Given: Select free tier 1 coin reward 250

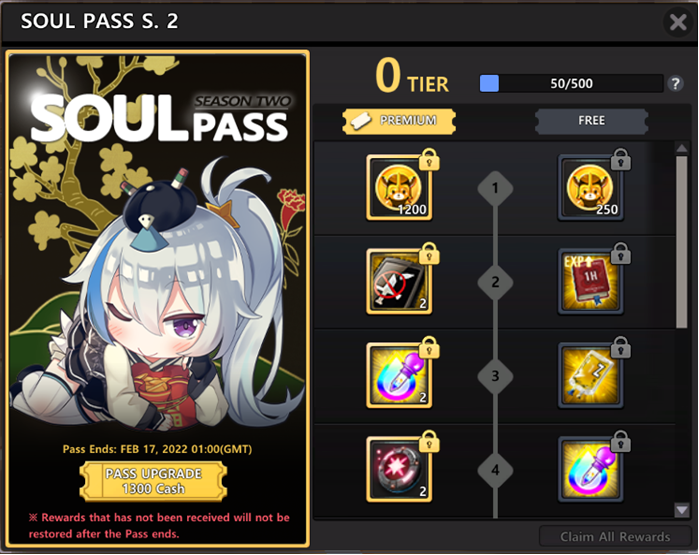Looking at the screenshot, I should pos(591,188).
